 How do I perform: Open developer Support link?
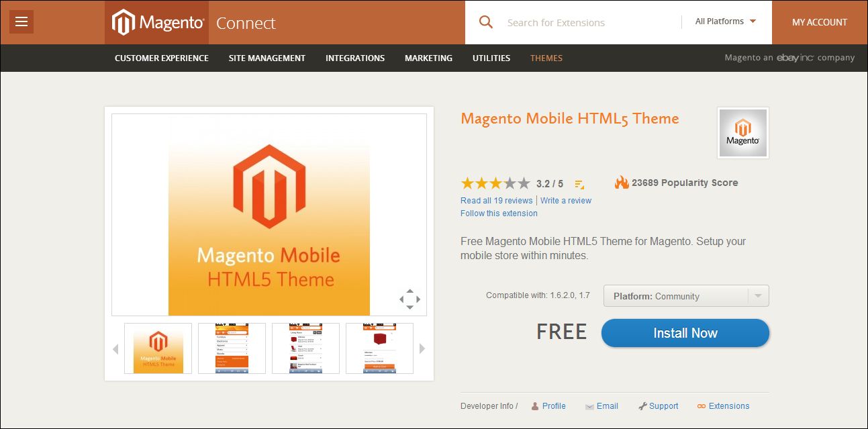[x=664, y=406]
